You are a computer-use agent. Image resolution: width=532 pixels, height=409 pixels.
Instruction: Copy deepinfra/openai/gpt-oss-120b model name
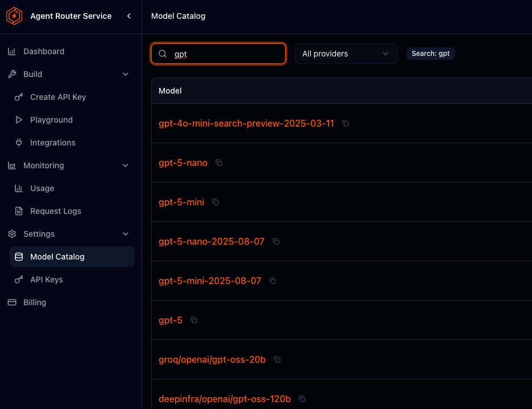[302, 399]
